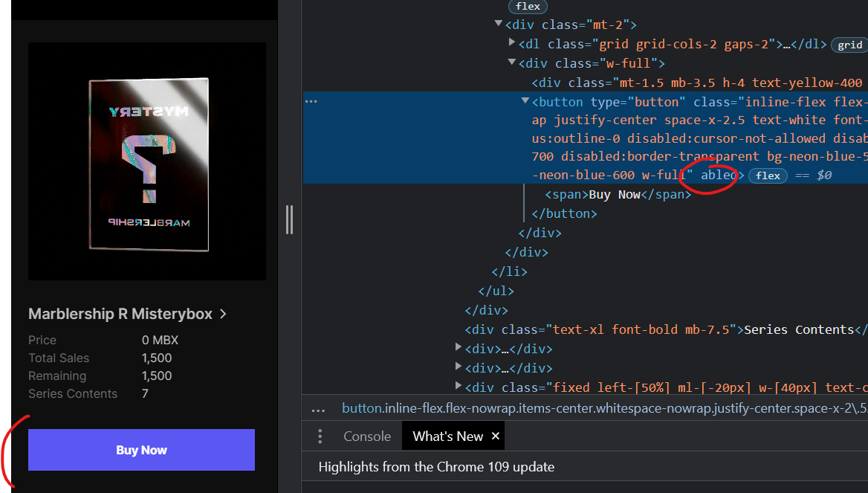Click the Mystery box card thumbnail
Screen dimensions: 868x493
147,161
